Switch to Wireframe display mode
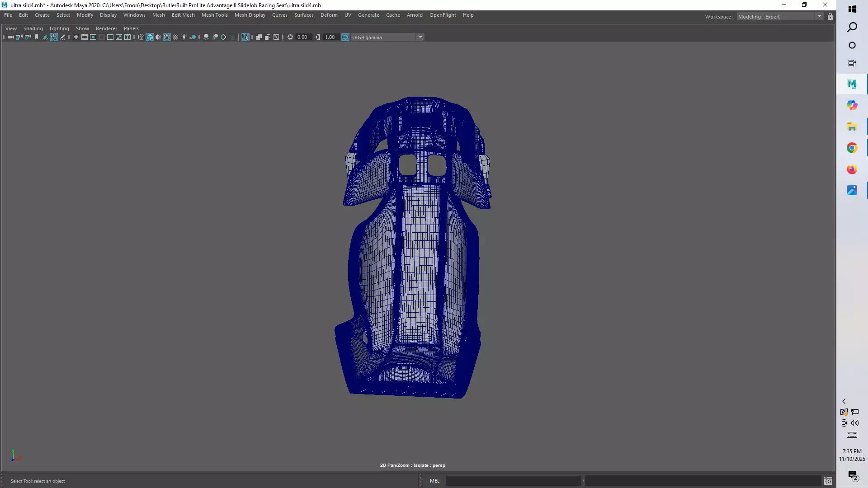 (141, 37)
